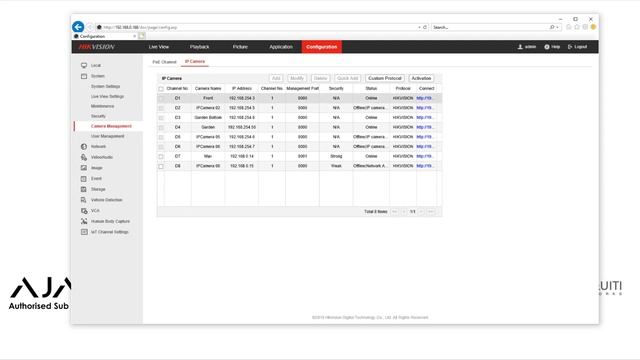This screenshot has height=360, width=640.
Task: Open Maintenance in sidebar
Action: pos(102,106)
